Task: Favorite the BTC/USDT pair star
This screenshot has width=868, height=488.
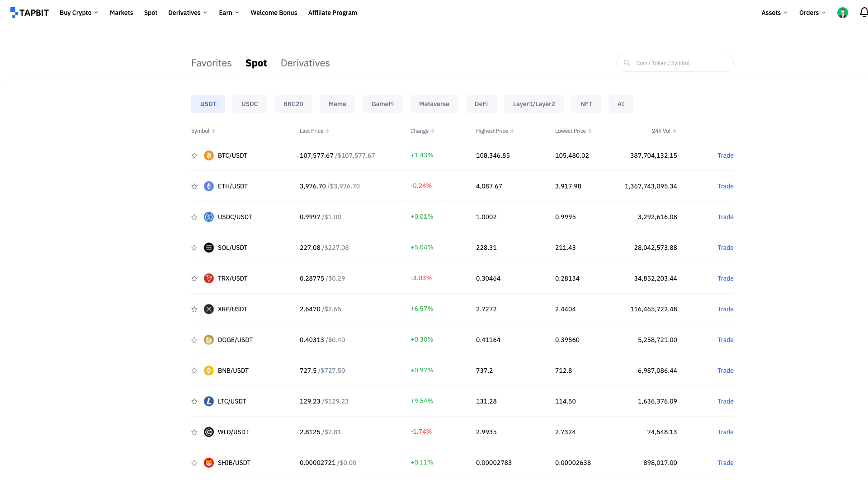Action: tap(194, 155)
